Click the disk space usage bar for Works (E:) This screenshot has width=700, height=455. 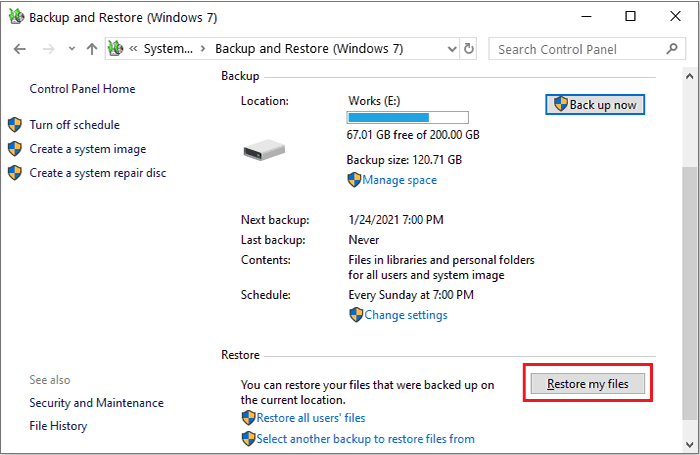pos(408,117)
